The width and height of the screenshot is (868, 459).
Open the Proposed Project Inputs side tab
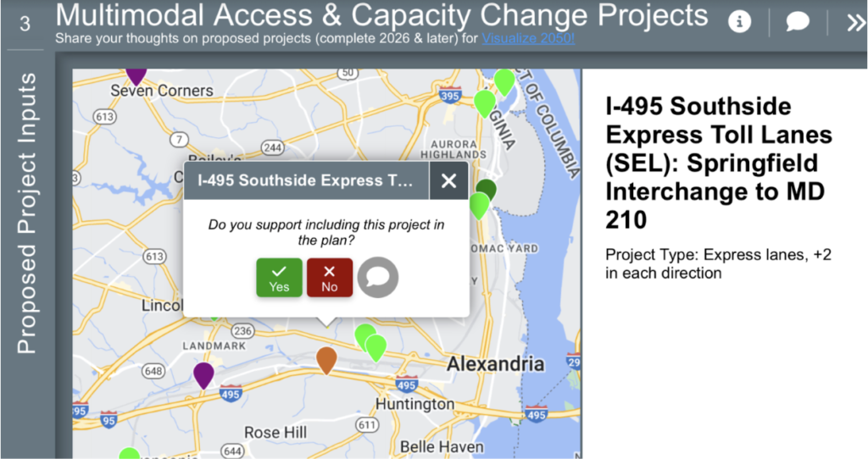(x=26, y=213)
